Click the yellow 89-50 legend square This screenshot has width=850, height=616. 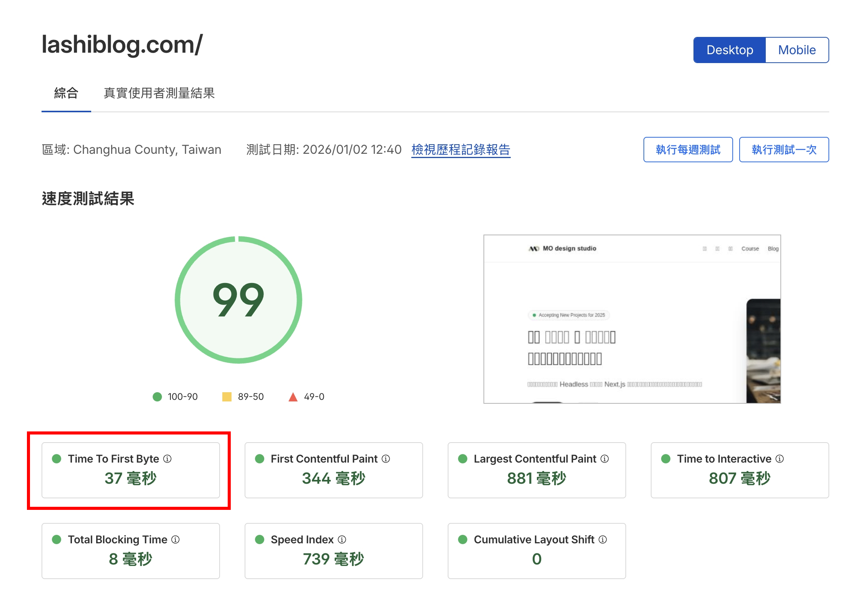(x=227, y=396)
